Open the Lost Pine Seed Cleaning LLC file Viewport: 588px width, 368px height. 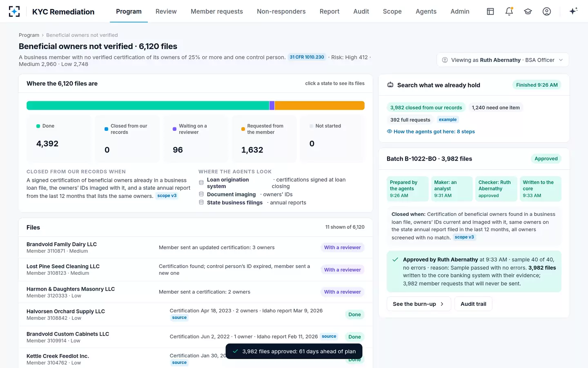[x=196, y=269]
